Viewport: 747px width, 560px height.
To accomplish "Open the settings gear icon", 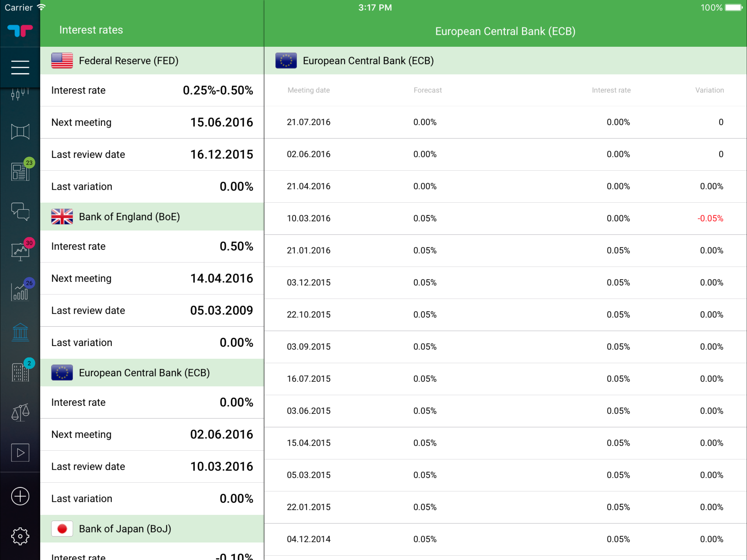I will (20, 536).
